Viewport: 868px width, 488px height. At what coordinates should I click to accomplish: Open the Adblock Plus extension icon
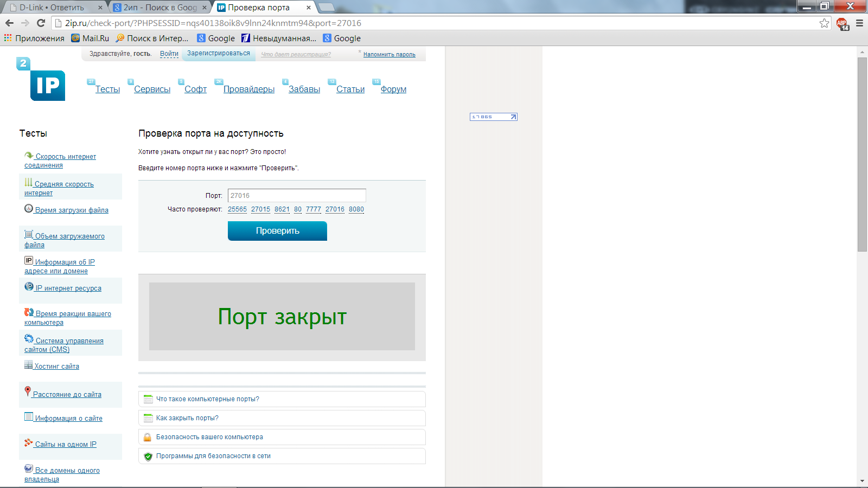click(x=842, y=23)
